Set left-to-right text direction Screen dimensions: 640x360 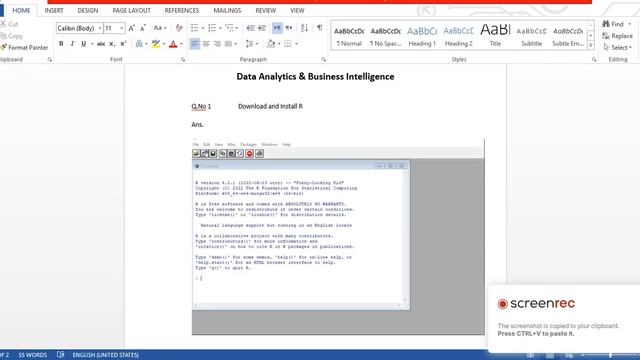coord(277,28)
